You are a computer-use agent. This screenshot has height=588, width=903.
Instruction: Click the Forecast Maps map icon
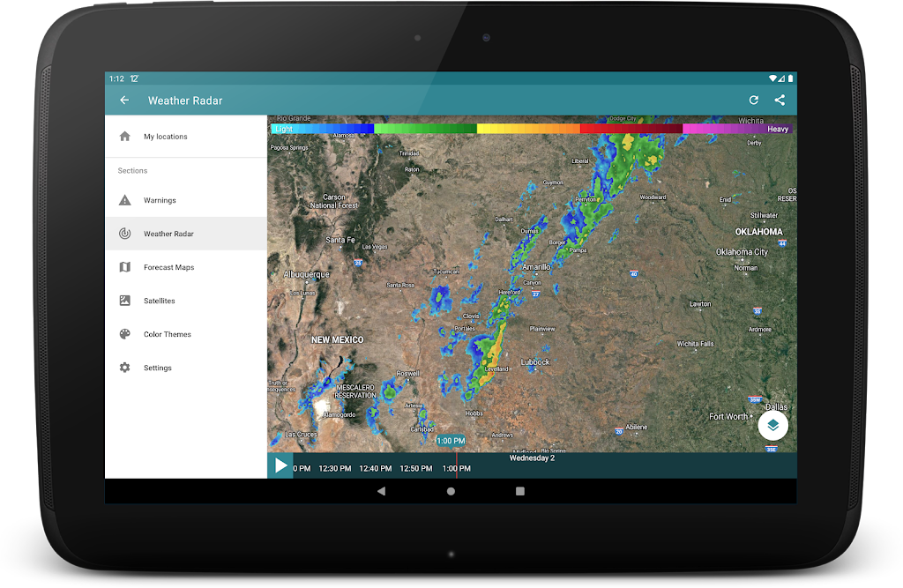point(125,266)
